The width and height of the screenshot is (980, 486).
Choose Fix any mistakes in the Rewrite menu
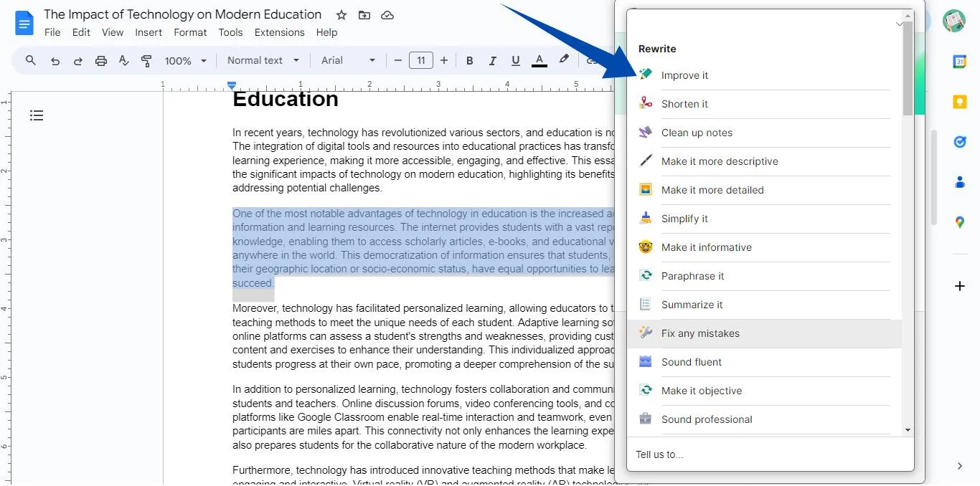(700, 333)
